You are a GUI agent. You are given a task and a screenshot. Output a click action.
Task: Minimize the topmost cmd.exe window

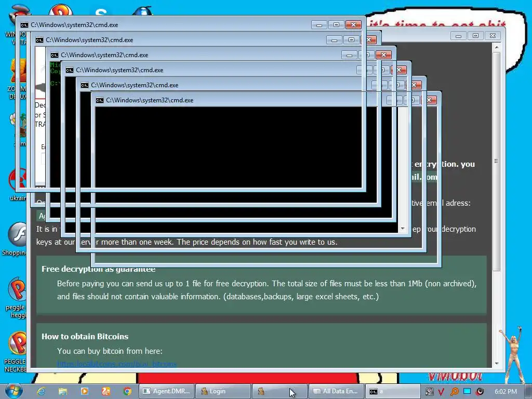click(x=319, y=25)
